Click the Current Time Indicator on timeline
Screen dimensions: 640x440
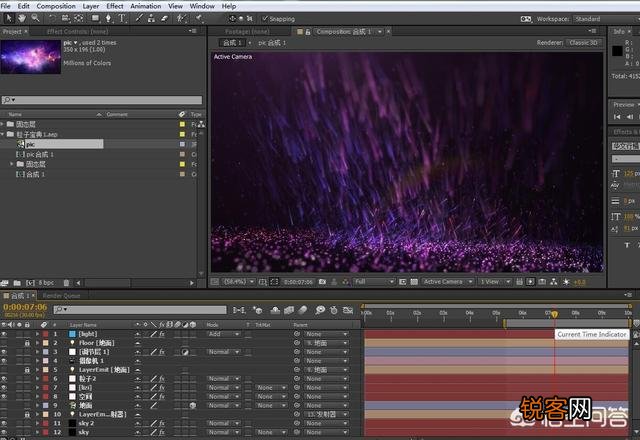point(555,315)
